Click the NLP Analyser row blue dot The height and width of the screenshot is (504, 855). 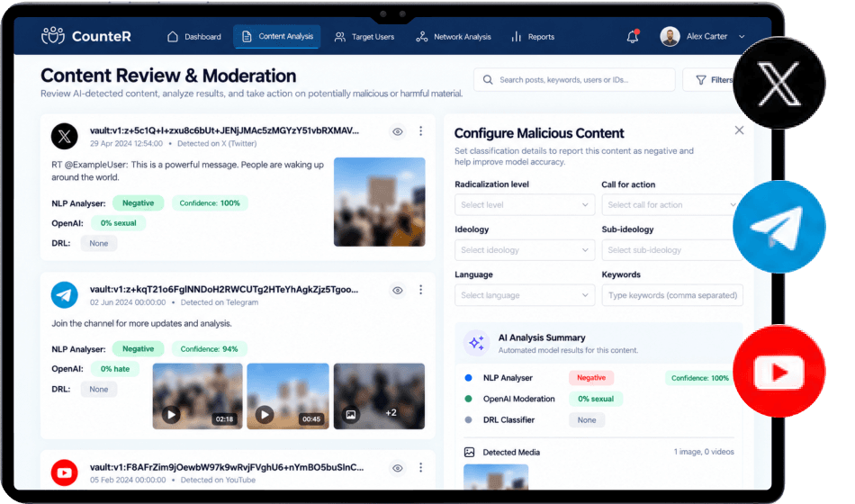click(468, 377)
